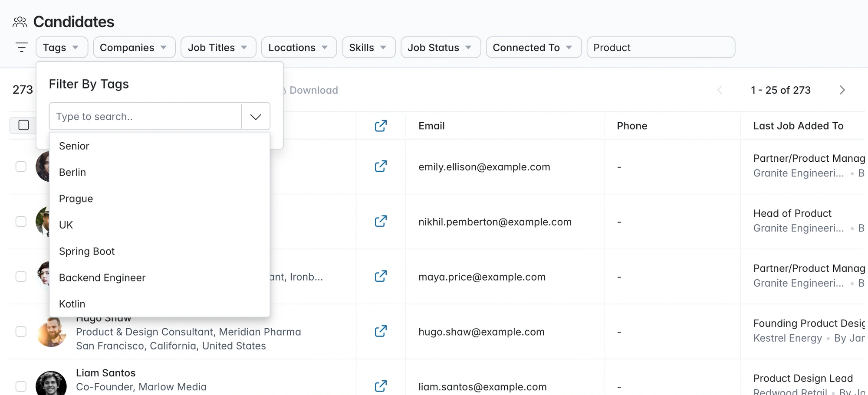Image resolution: width=868 pixels, height=395 pixels.
Task: Open external link for hugo.shaw@example.com row
Action: pos(381,332)
